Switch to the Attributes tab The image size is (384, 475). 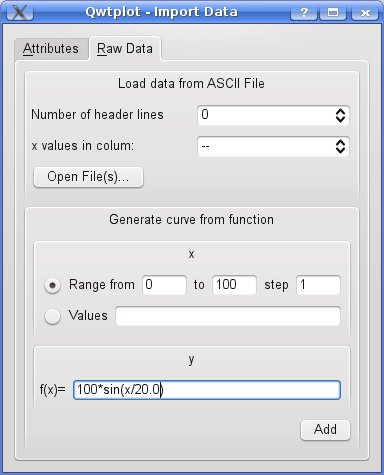click(x=51, y=49)
